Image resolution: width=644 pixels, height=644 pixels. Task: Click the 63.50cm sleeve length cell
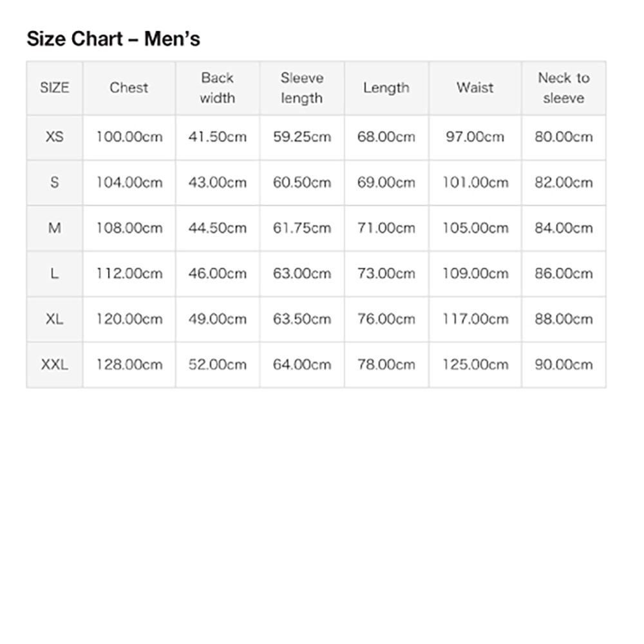(x=302, y=319)
